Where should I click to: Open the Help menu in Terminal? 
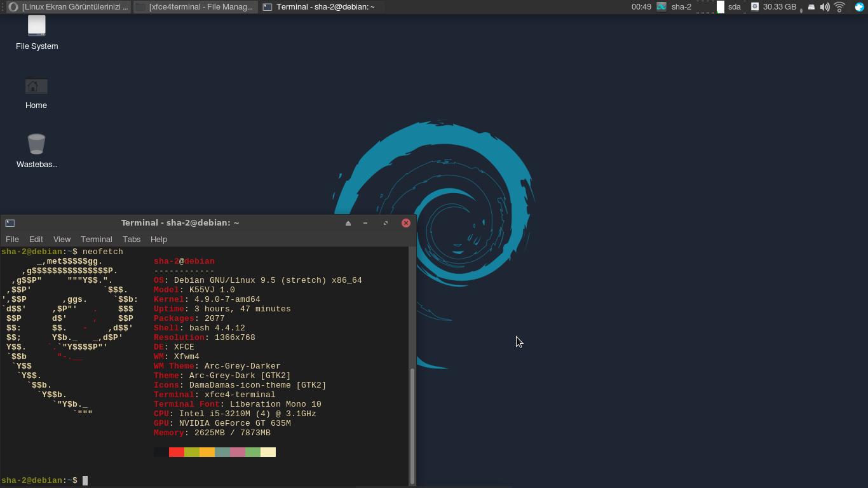click(x=159, y=240)
